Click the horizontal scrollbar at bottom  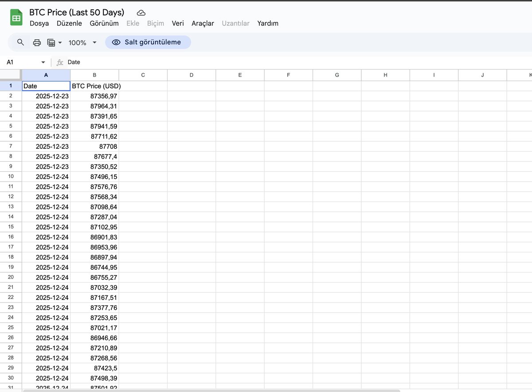211,390
